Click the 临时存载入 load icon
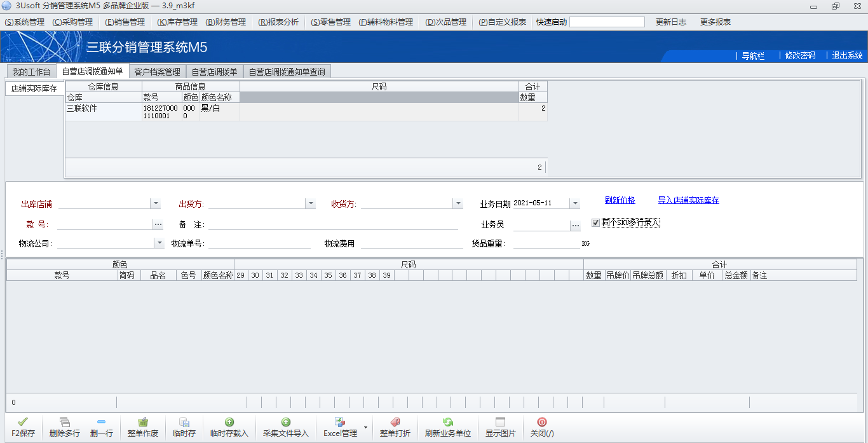868x443 pixels. [x=229, y=422]
